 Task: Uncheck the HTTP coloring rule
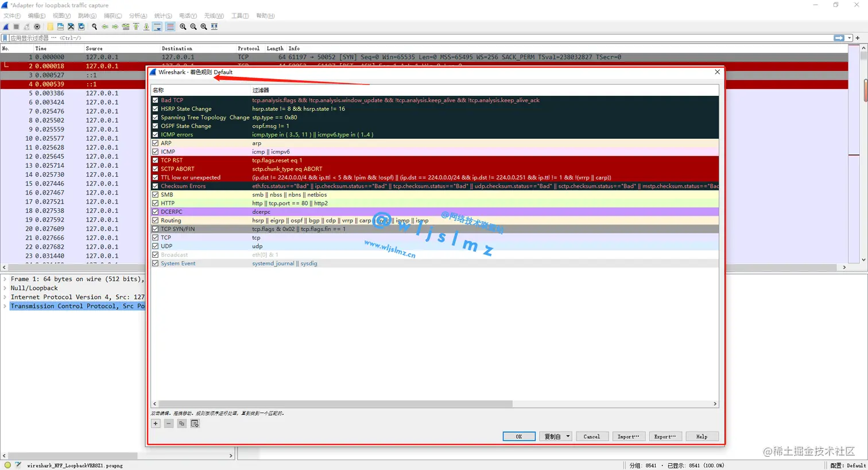pos(156,203)
